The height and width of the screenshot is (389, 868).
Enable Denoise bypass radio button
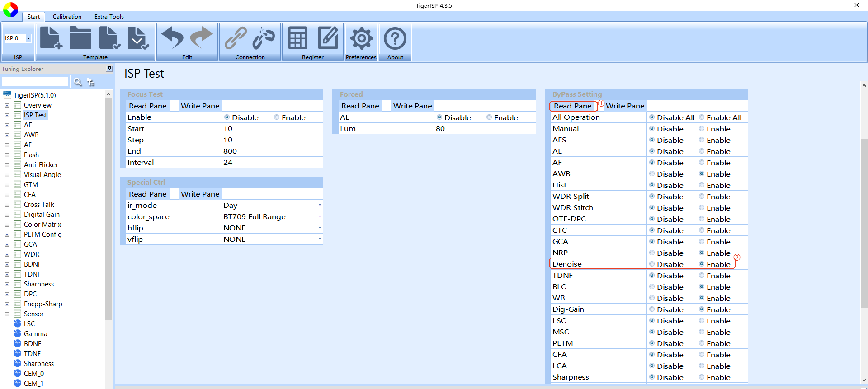702,264
